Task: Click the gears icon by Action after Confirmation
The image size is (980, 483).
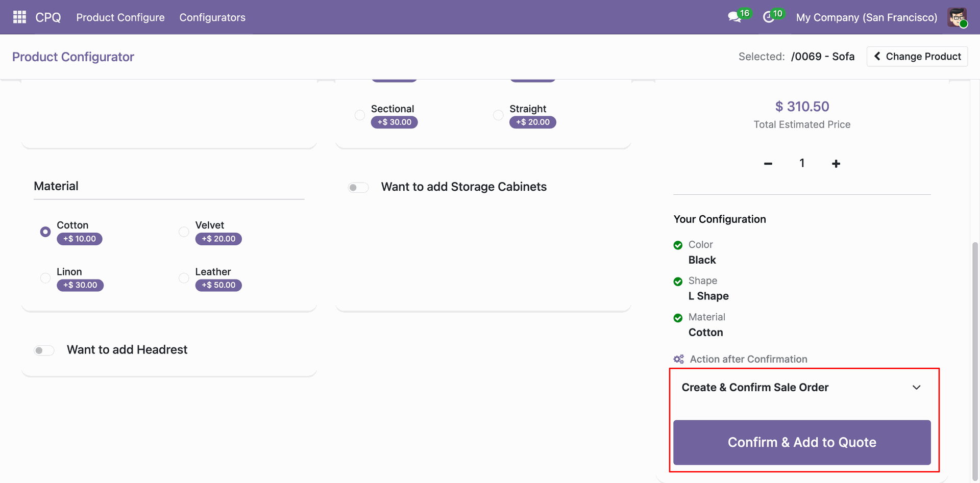Action: [x=678, y=359]
